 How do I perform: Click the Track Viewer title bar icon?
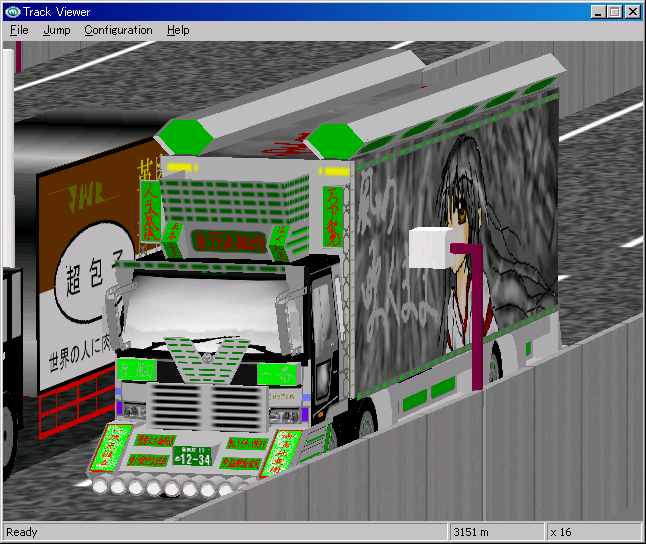coord(13,12)
